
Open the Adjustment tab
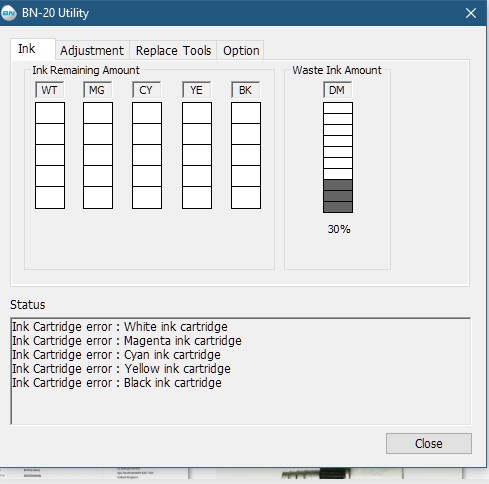click(92, 51)
